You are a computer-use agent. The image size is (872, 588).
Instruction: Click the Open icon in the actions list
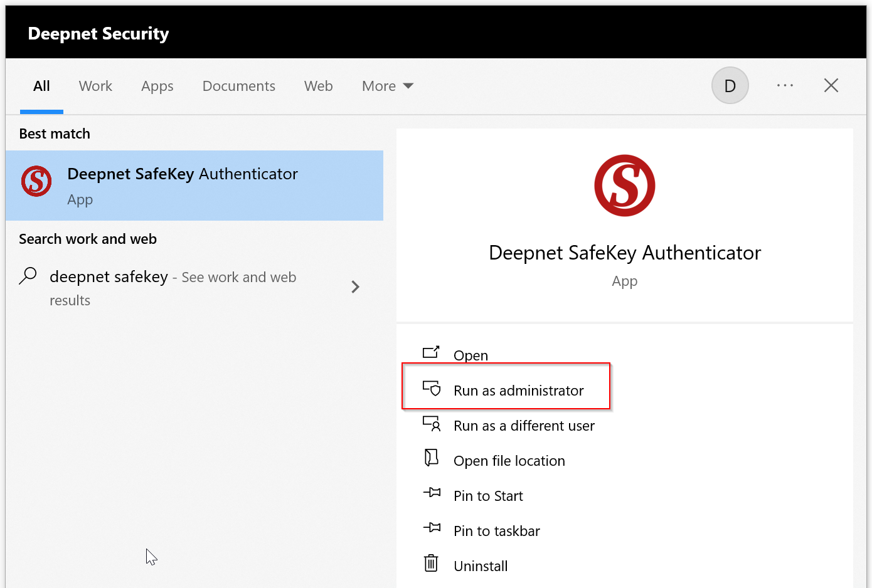[431, 352]
